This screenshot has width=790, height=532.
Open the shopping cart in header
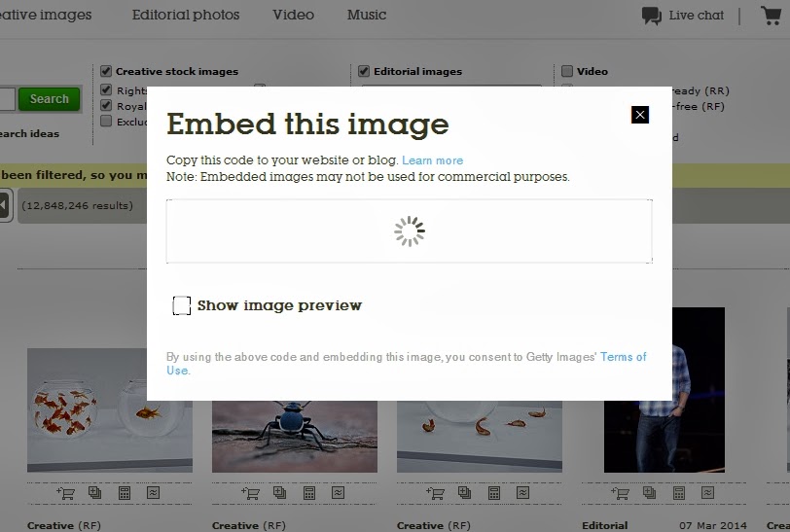coord(771,16)
